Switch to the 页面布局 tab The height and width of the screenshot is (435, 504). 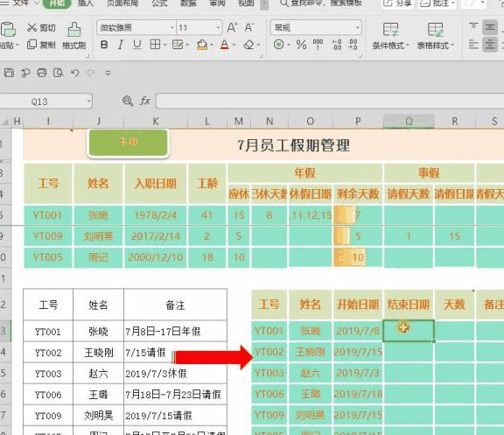pyautogui.click(x=122, y=4)
